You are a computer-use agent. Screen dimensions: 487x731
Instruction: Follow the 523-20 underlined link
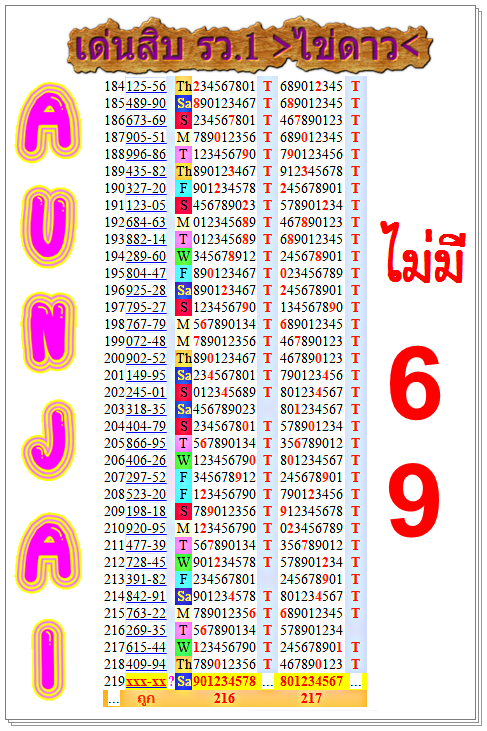tap(146, 495)
